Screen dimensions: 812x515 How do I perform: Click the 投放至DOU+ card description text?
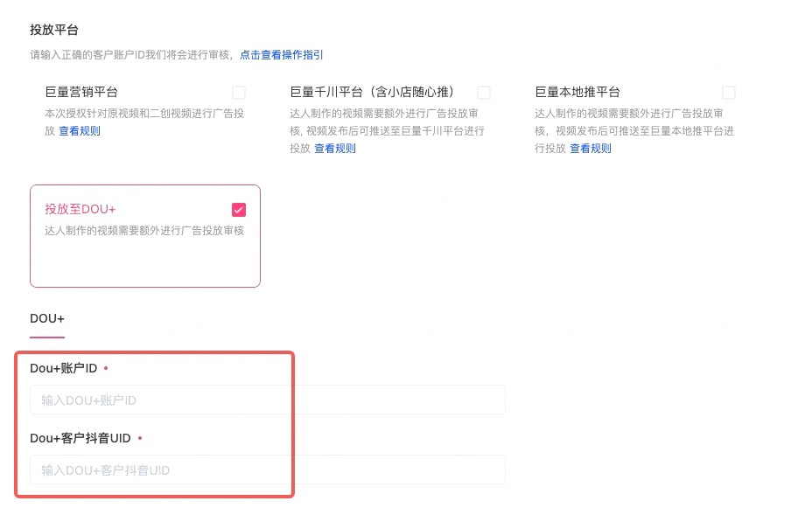[144, 231]
